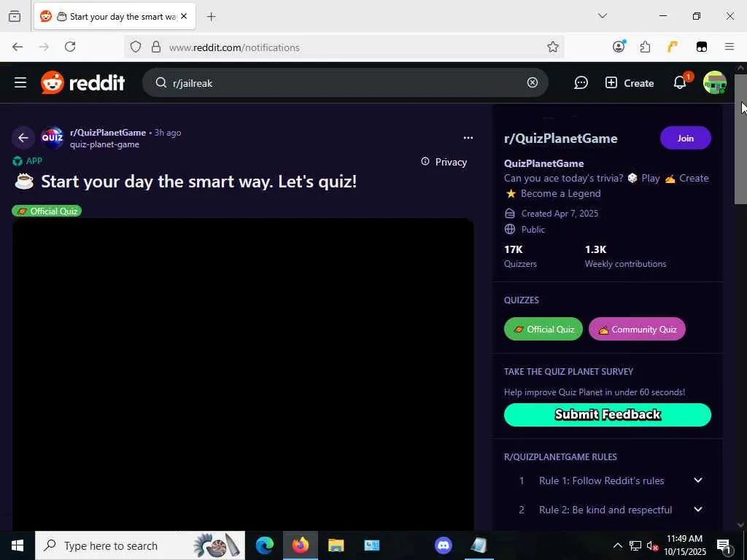Viewport: 747px width, 560px height.
Task: Switch to Firefox in the taskbar
Action: [301, 545]
